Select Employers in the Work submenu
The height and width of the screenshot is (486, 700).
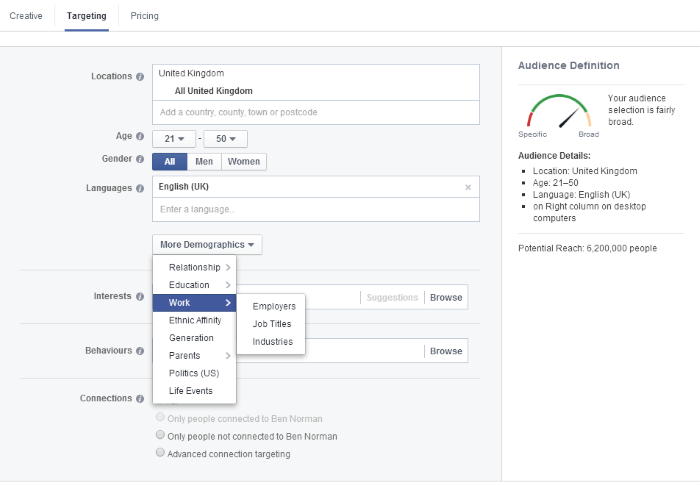[x=271, y=306]
